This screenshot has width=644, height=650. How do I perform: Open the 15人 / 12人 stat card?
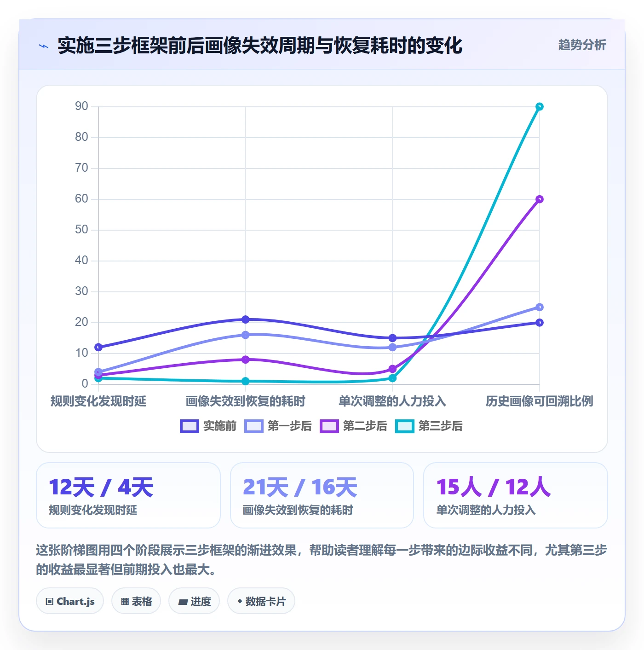516,495
